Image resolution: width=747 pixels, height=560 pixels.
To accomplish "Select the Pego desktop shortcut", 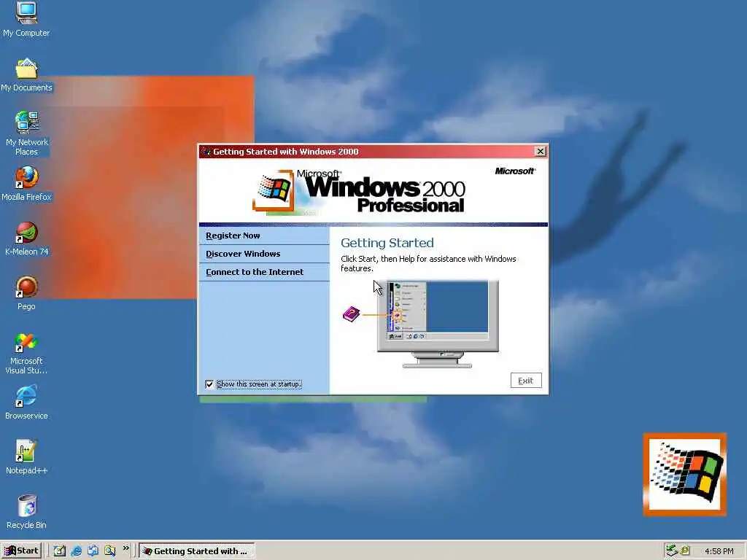I will click(26, 293).
